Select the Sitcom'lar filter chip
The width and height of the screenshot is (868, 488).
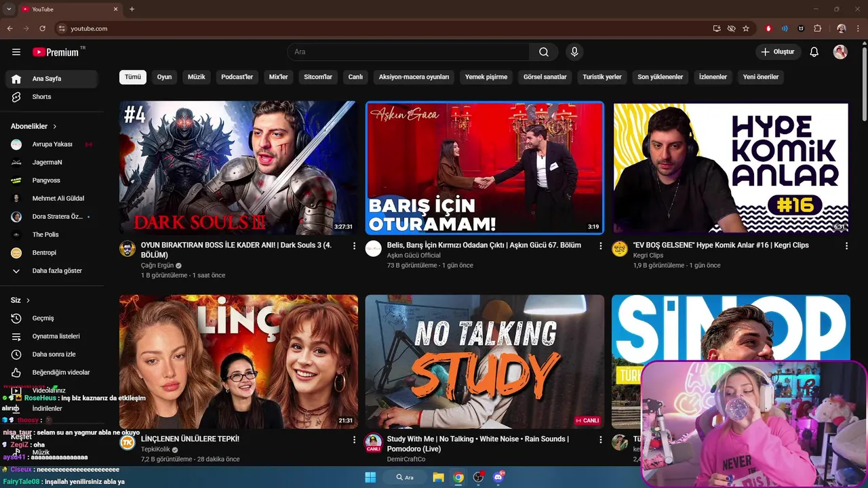[318, 77]
